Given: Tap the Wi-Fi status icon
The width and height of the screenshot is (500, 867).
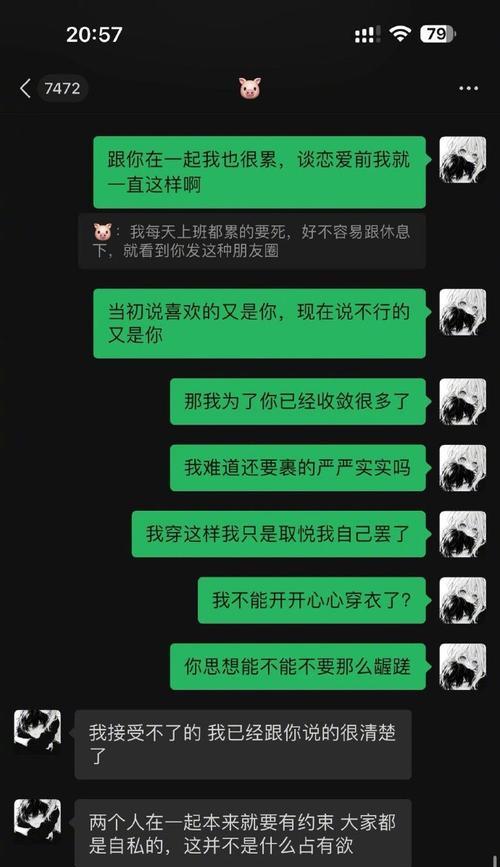Looking at the screenshot, I should (x=399, y=34).
